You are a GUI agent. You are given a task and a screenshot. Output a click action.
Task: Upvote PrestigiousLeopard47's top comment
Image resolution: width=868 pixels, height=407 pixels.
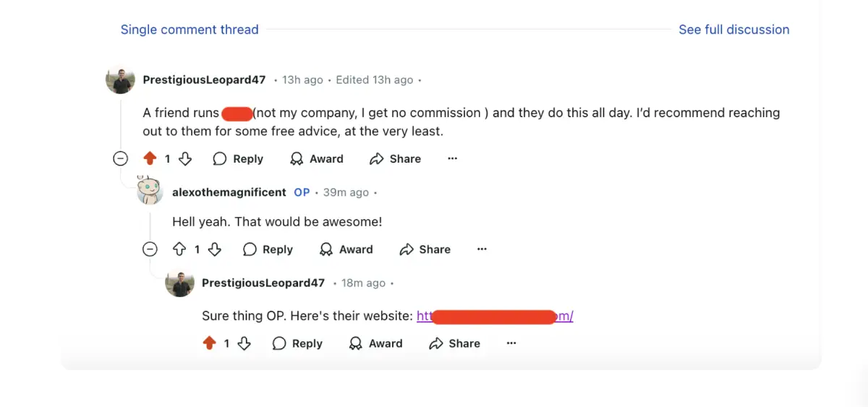click(150, 159)
